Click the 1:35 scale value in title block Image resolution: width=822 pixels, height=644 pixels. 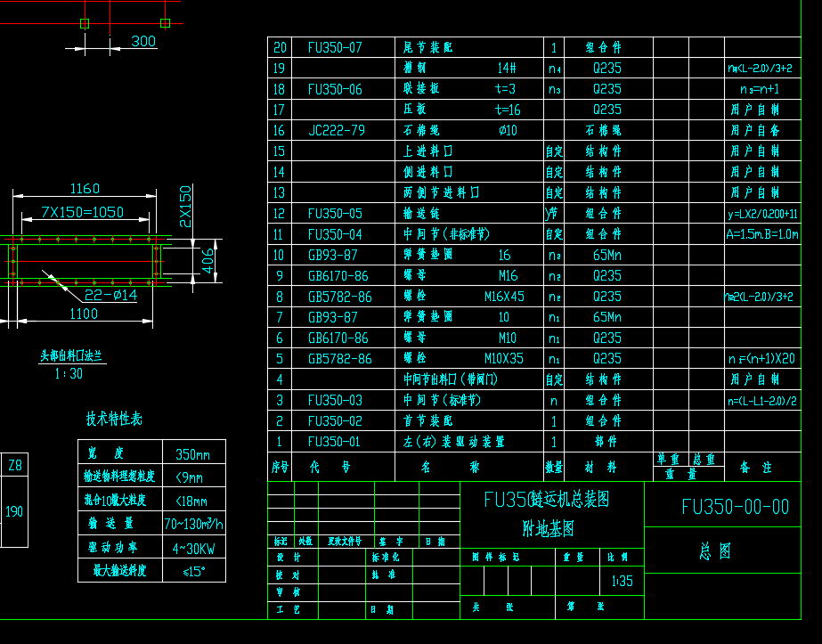click(x=623, y=582)
